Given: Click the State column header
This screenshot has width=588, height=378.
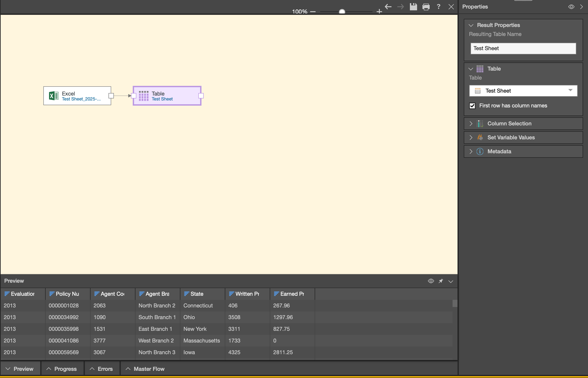Looking at the screenshot, I should click(x=202, y=294).
